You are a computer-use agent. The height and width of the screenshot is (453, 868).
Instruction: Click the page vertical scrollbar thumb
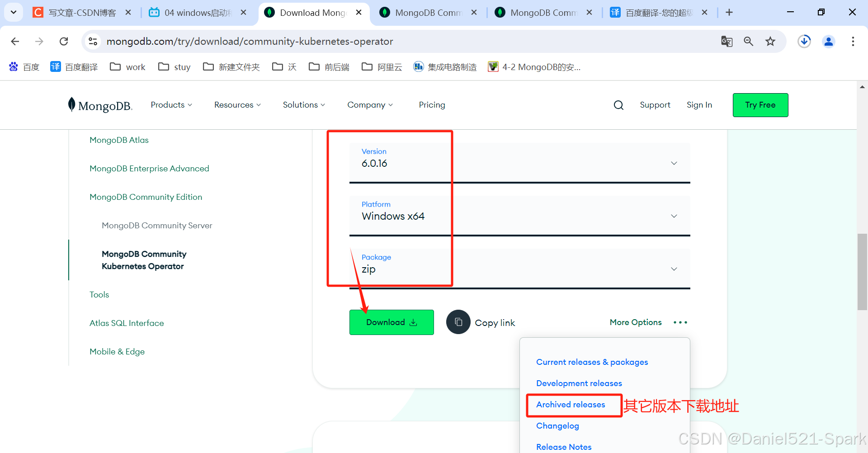(862, 271)
